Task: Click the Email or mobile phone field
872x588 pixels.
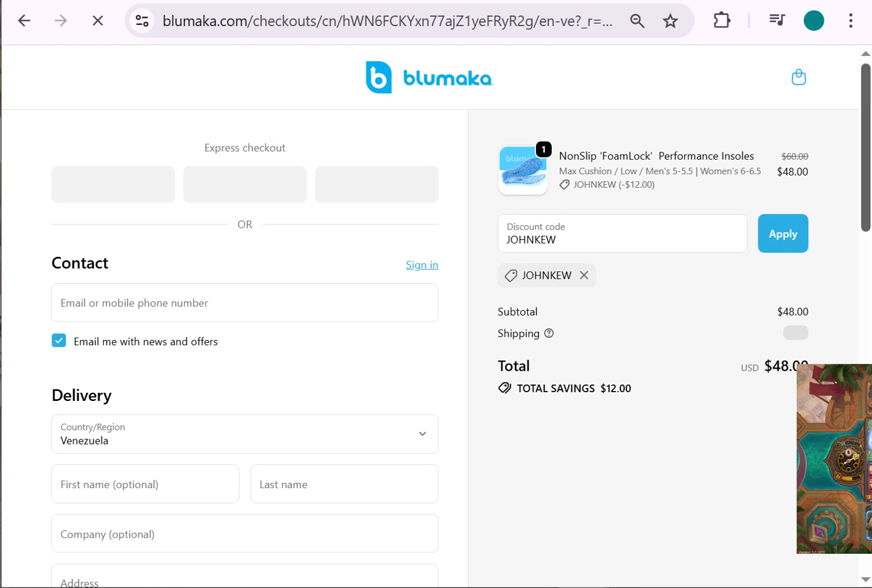Action: (x=245, y=303)
